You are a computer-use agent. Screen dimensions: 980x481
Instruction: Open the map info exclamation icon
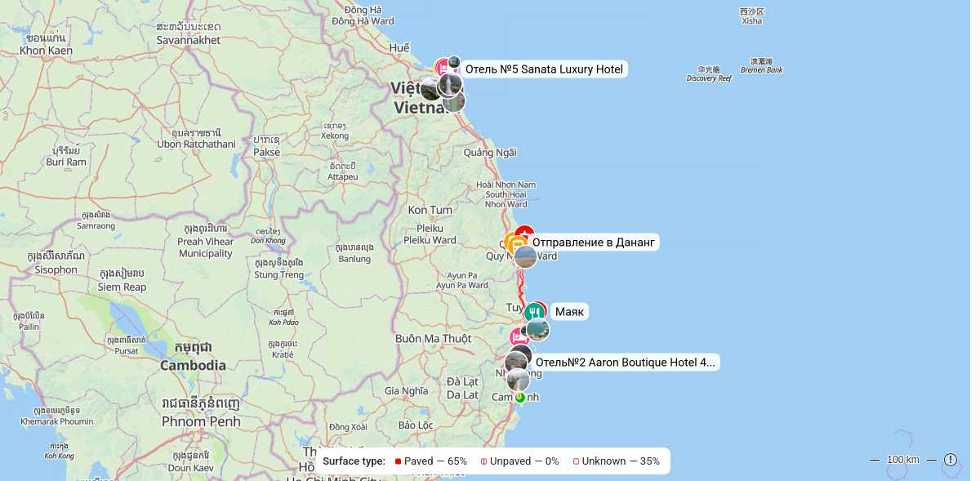(x=951, y=460)
